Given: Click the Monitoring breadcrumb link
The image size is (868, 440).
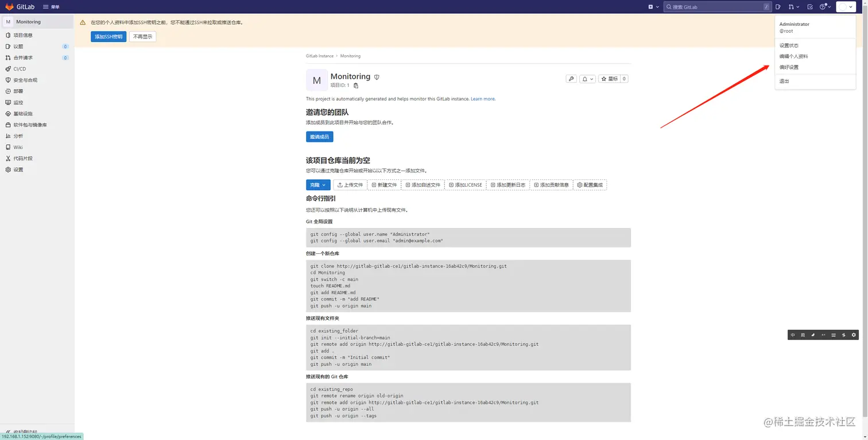Looking at the screenshot, I should (350, 56).
